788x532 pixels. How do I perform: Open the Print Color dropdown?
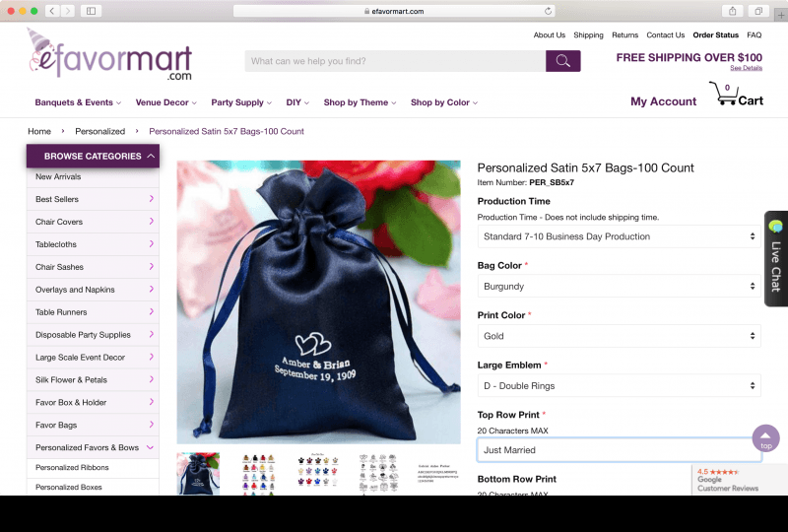pos(619,336)
